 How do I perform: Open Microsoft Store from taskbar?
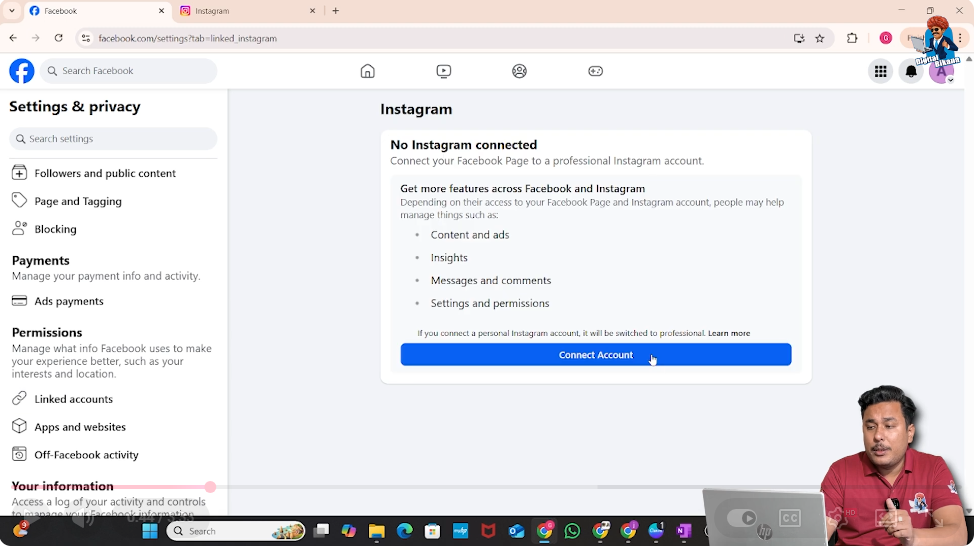432,531
